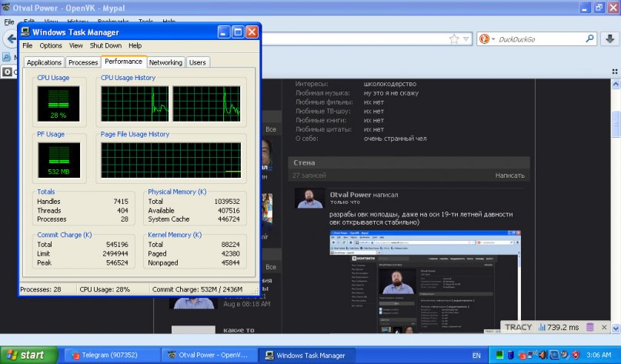This screenshot has width=621, height=364.
Task: Open the Options menu in Task Manager
Action: click(x=51, y=45)
